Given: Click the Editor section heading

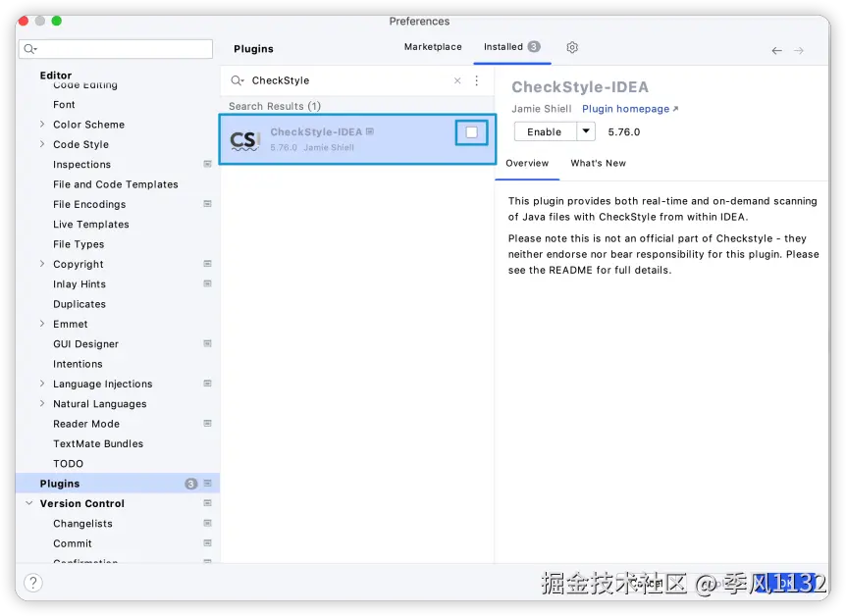Looking at the screenshot, I should (56, 76).
